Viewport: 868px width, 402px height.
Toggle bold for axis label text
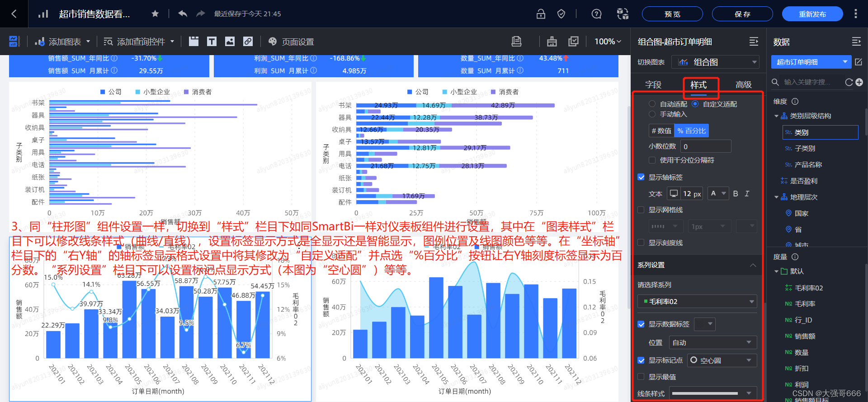point(736,193)
